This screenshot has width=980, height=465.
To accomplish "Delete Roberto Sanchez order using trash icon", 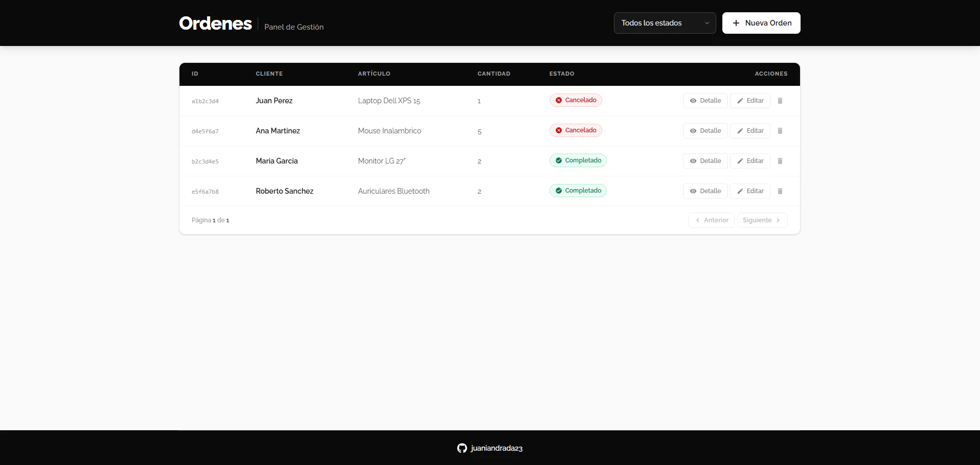I will pyautogui.click(x=780, y=191).
